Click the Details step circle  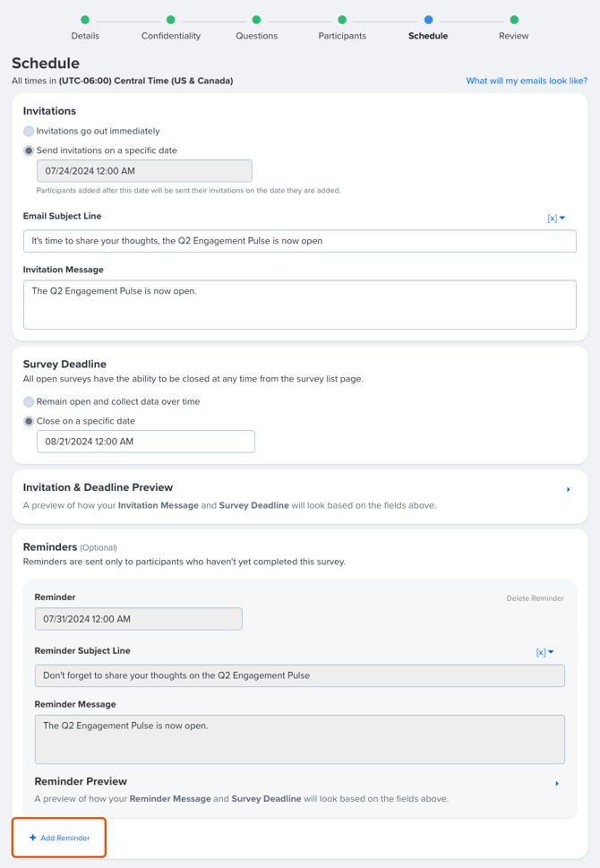(x=85, y=20)
